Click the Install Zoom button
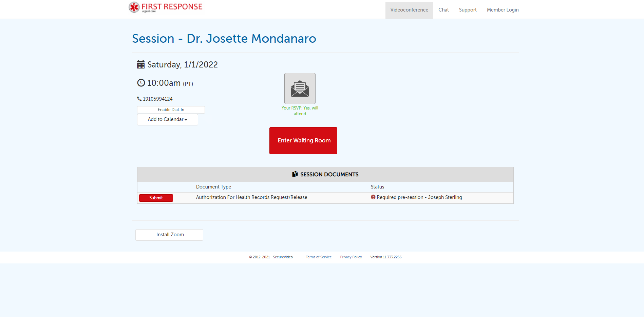This screenshot has height=317, width=644. 169,235
